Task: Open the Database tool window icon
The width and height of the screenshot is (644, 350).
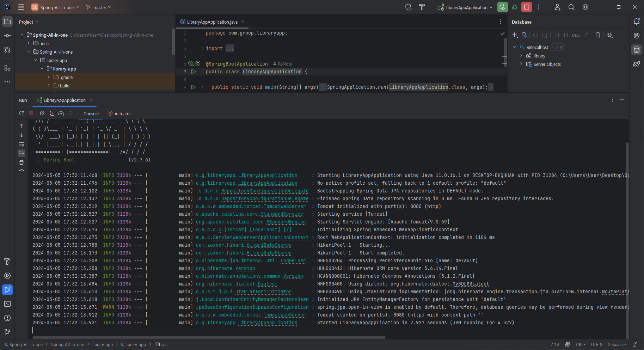Action: [x=637, y=50]
